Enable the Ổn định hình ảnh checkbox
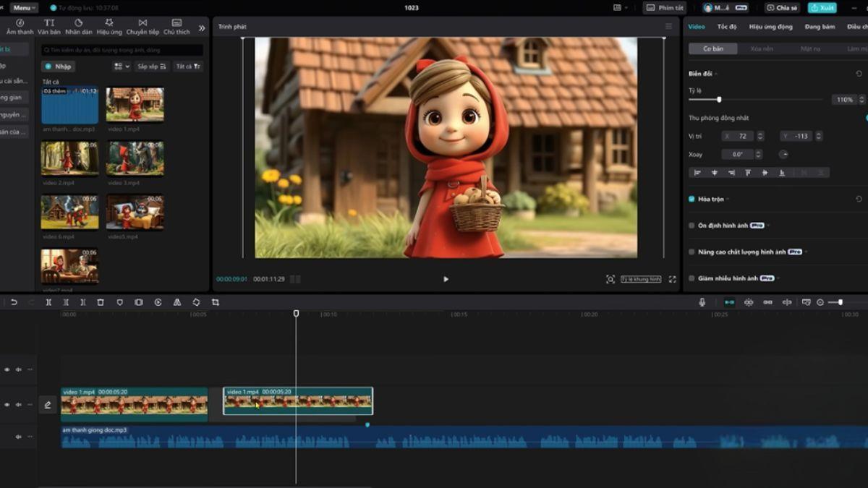 click(x=692, y=226)
